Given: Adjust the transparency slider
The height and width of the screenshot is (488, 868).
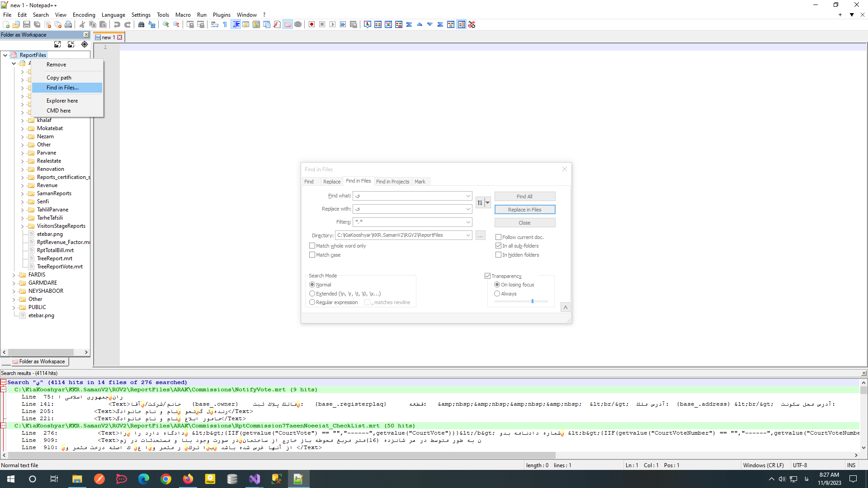Looking at the screenshot, I should pyautogui.click(x=533, y=301).
